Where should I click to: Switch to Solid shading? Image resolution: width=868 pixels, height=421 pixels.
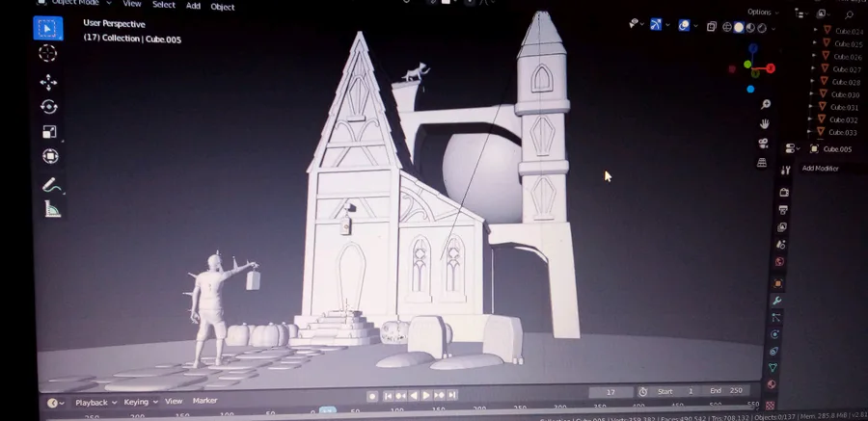739,28
